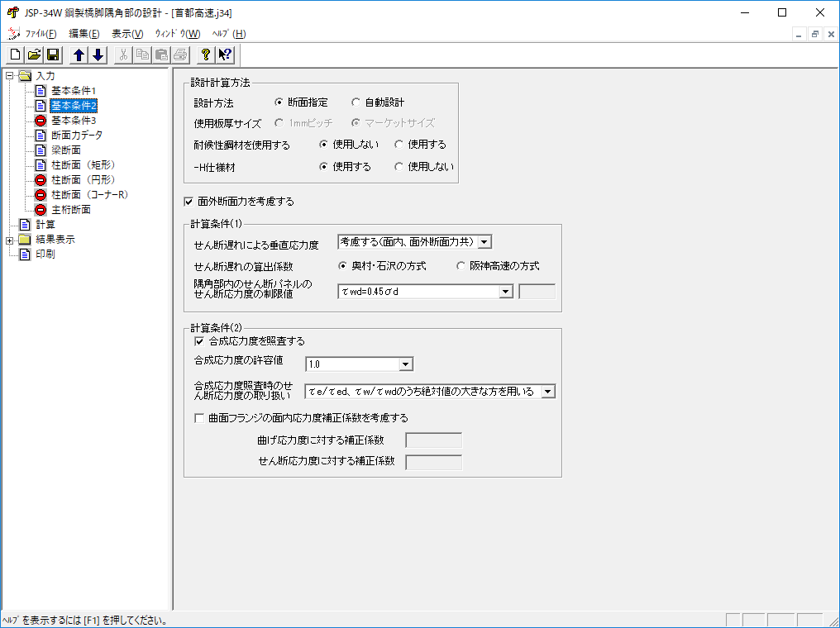The image size is (840, 628).
Task: Open τwd=0.45σd limit value combo box
Action: pyautogui.click(x=504, y=292)
